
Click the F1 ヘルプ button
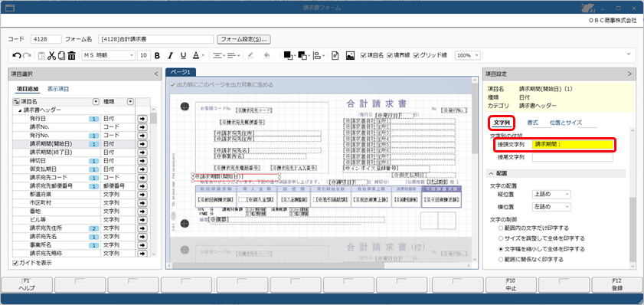coord(27,284)
